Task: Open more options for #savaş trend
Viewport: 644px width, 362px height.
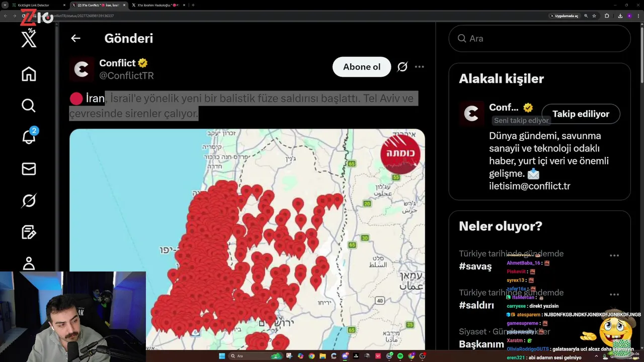Action: point(614,255)
